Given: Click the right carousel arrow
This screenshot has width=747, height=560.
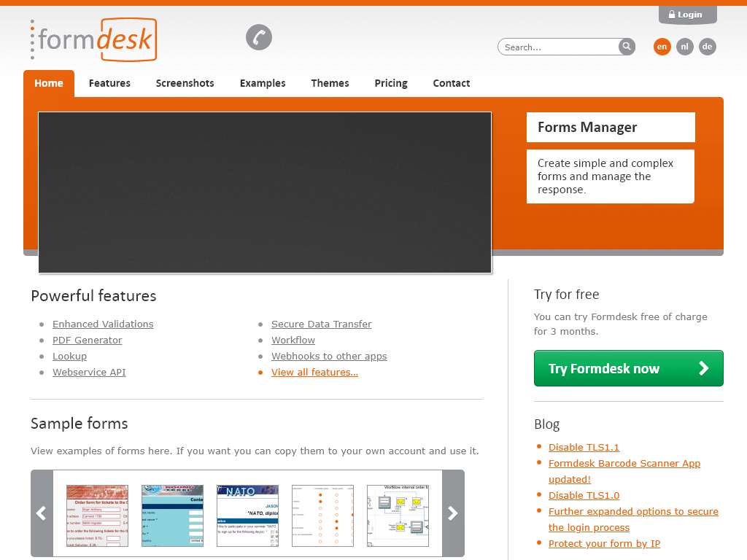Looking at the screenshot, I should click(453, 513).
